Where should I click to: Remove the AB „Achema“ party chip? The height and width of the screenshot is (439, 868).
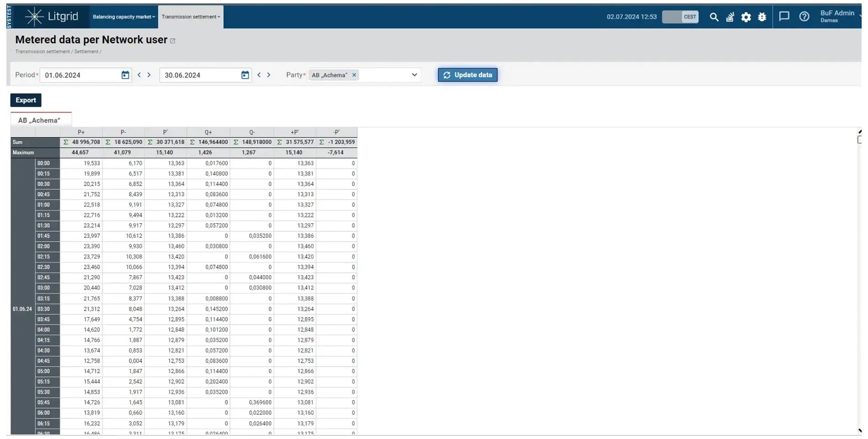354,75
